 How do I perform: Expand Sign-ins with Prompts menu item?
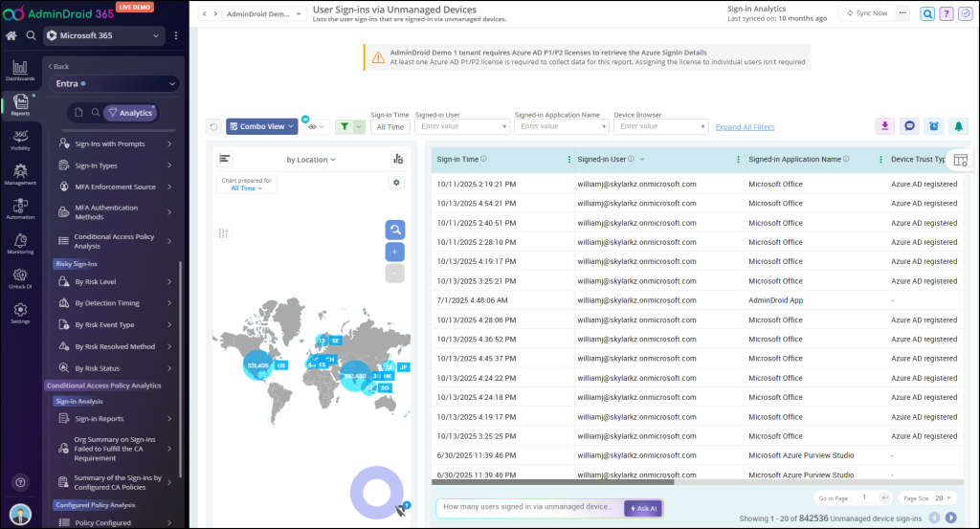click(x=115, y=143)
